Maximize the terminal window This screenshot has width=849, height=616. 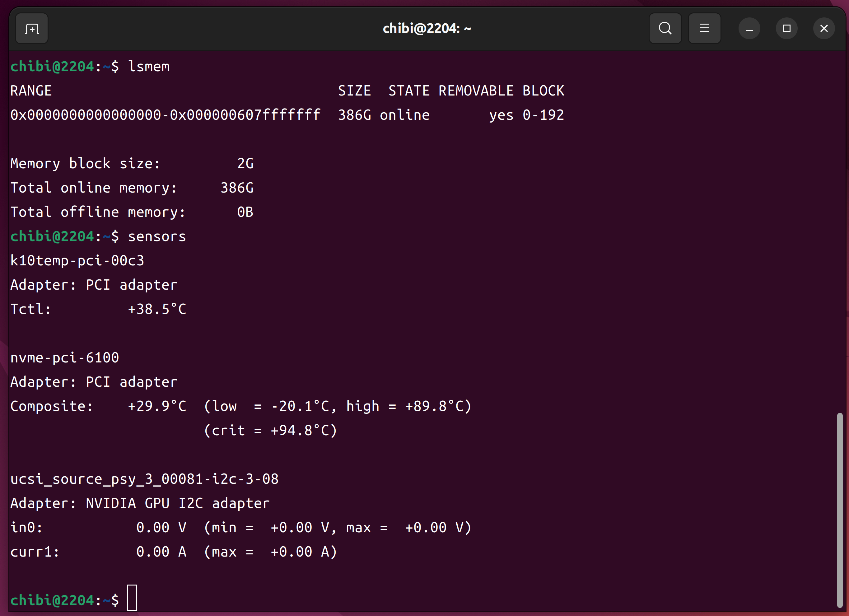pyautogui.click(x=786, y=29)
